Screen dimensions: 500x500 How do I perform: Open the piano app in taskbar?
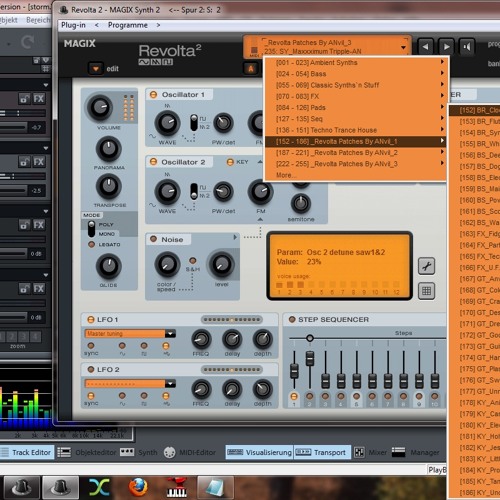pyautogui.click(x=177, y=487)
